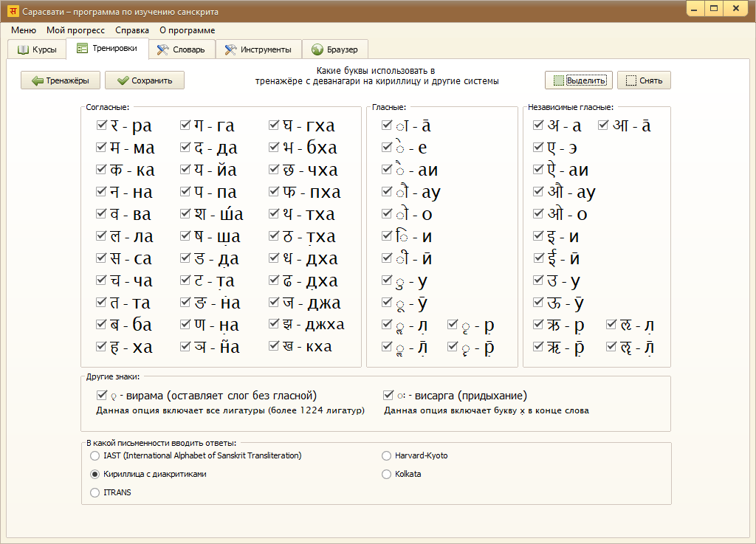Select the IAST transliteration radio button
Image resolution: width=756 pixels, height=544 pixels.
click(94, 456)
